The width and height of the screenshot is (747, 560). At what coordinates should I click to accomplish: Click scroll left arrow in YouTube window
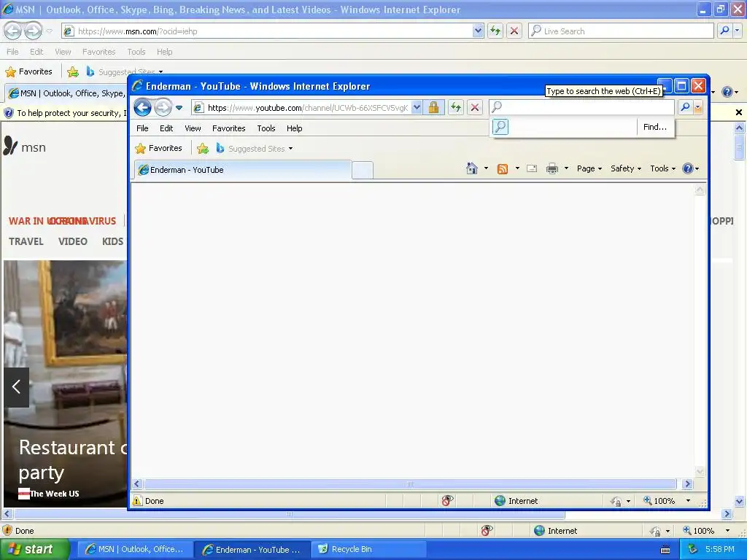point(137,484)
